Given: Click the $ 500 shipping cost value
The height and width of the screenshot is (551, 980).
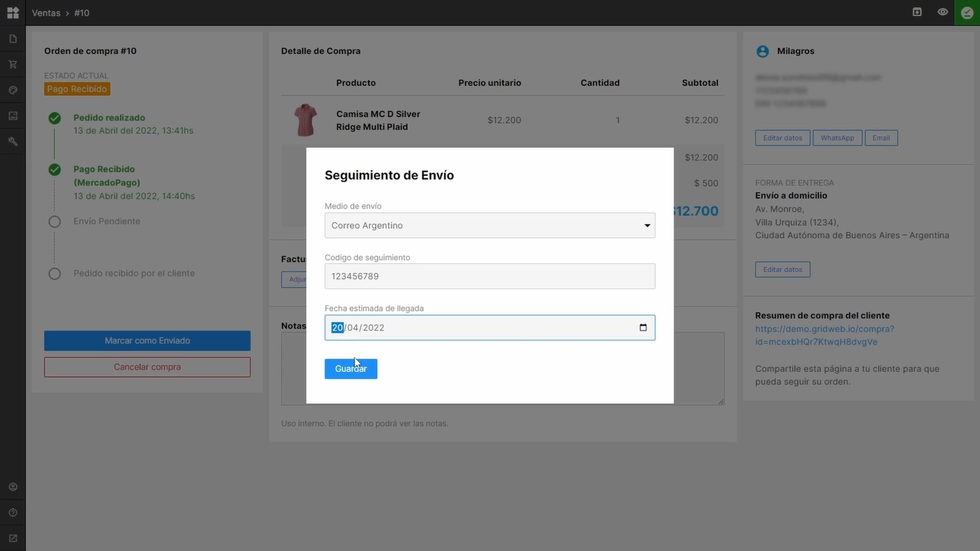Looking at the screenshot, I should tap(706, 183).
